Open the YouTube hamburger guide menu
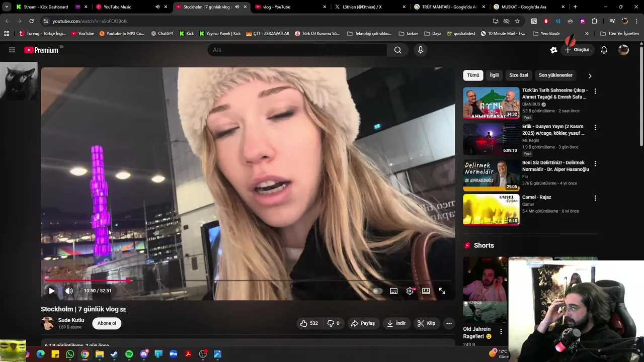Viewport: 644px width, 362px height. click(x=12, y=50)
